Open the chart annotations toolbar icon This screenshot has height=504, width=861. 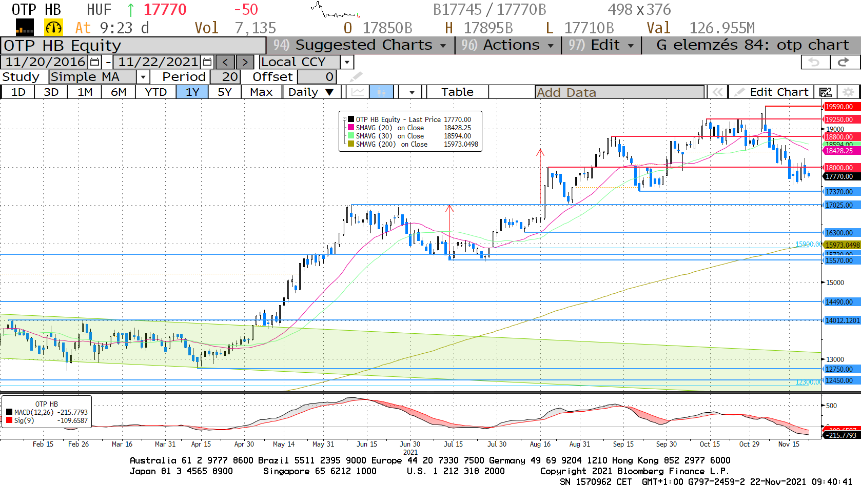(x=826, y=92)
